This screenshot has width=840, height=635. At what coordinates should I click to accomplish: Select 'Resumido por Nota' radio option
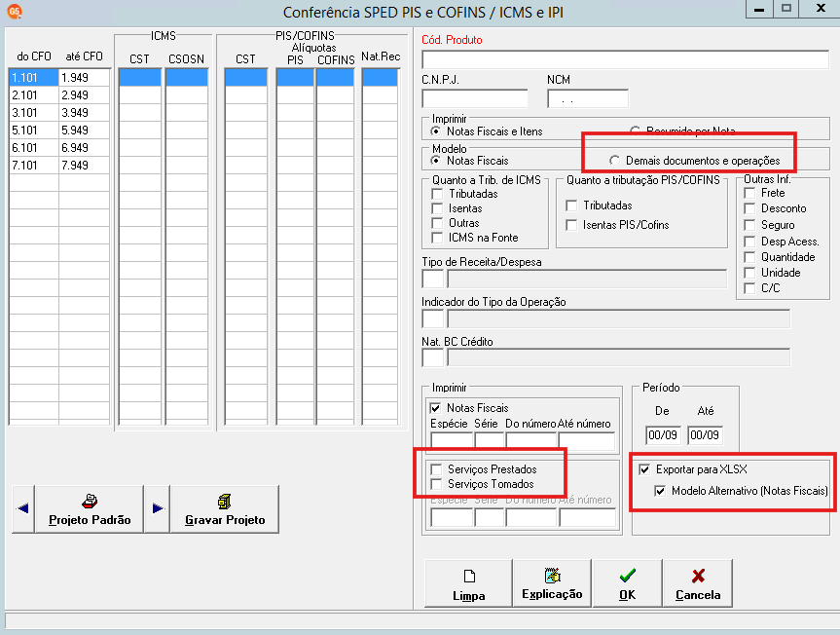636,131
